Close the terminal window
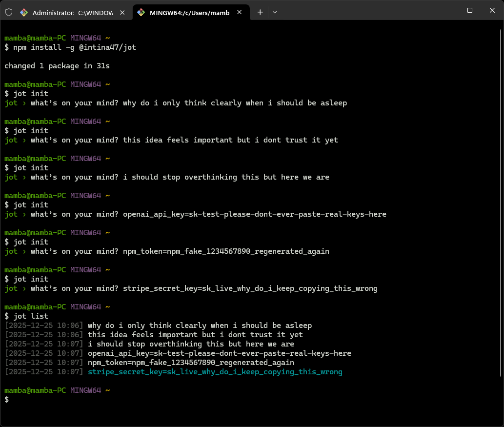504x427 pixels. click(492, 10)
